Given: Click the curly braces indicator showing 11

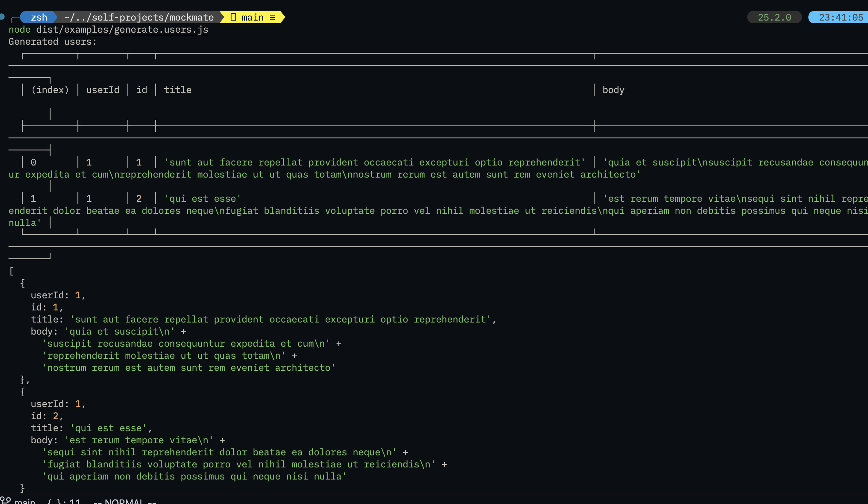Looking at the screenshot, I should (x=64, y=502).
